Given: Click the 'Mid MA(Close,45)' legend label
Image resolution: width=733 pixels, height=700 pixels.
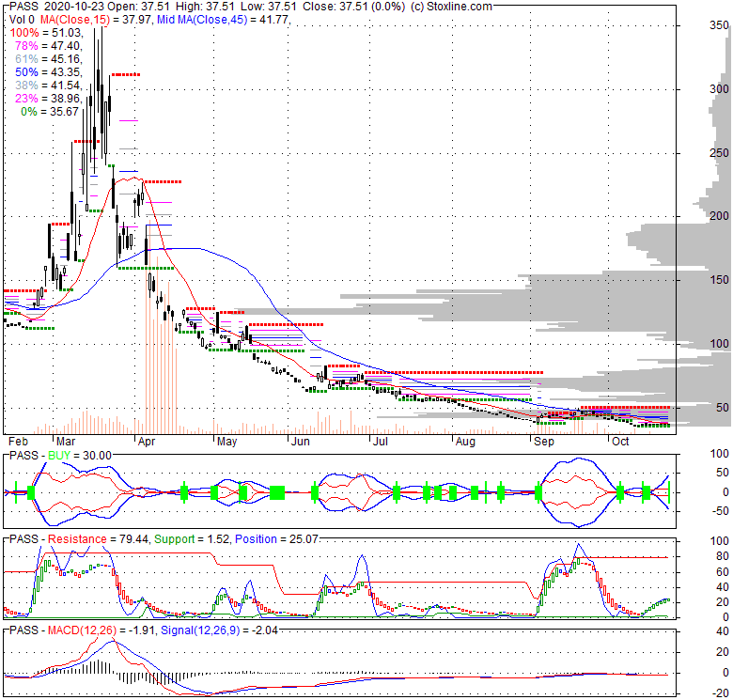Looking at the screenshot, I should (x=201, y=20).
